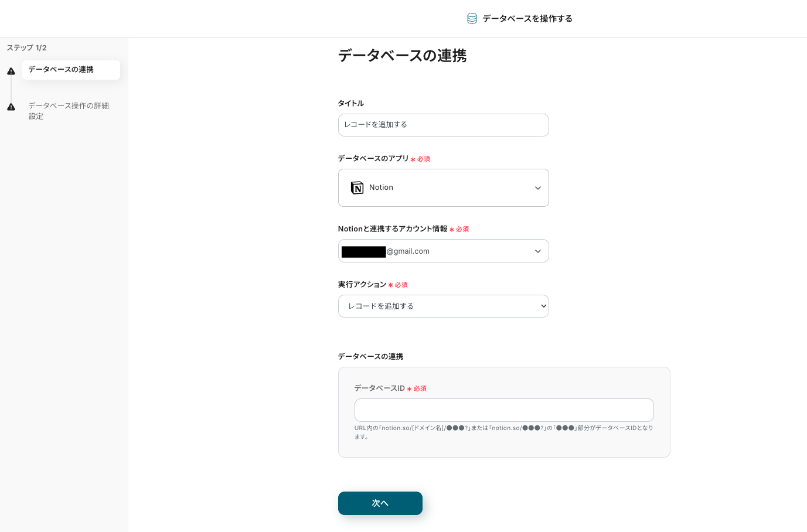
Task: Click the chevron on the Notion app dropdown
Action: pyautogui.click(x=537, y=187)
